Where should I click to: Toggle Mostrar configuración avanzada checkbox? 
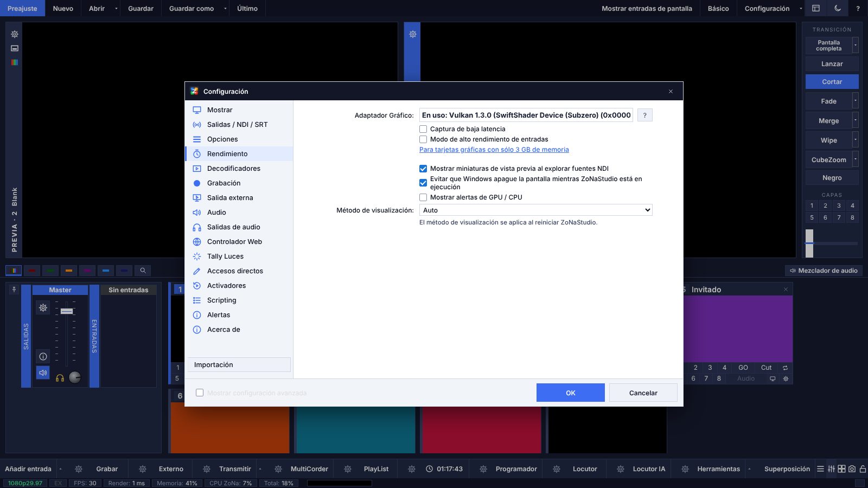(200, 393)
